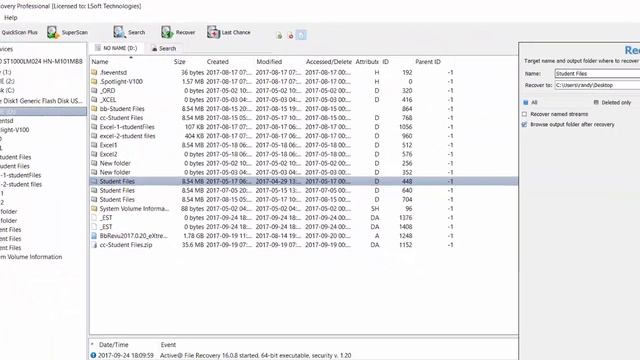Screen dimensions: 640x360
Task: Click the Search toolbar icon
Action: [x=119, y=32]
